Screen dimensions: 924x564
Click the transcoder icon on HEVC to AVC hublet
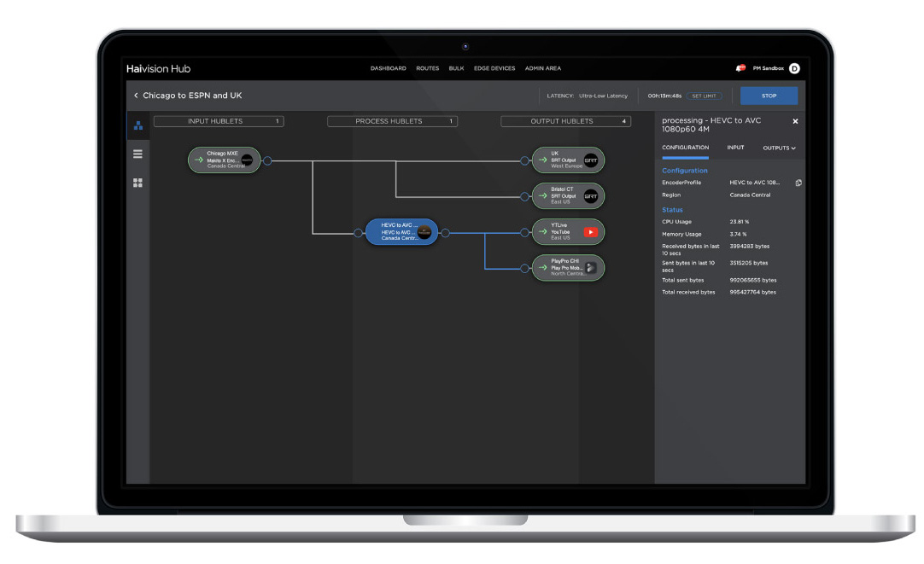pyautogui.click(x=424, y=232)
